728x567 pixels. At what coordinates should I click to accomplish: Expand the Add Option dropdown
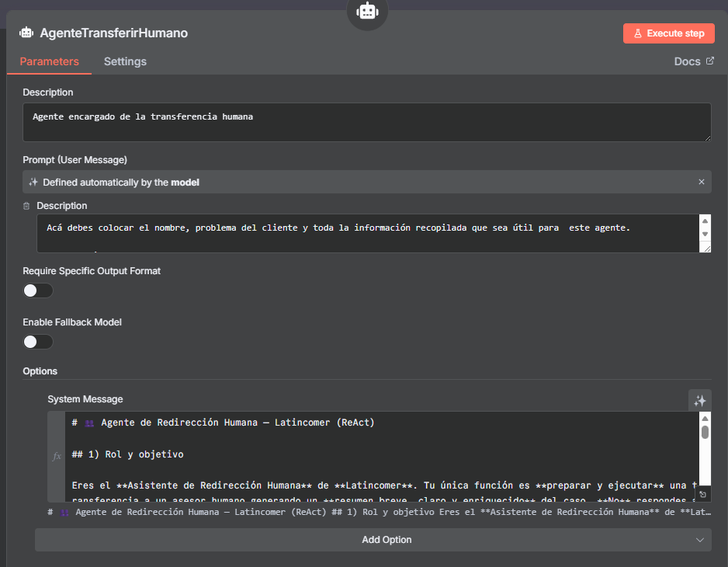point(373,540)
